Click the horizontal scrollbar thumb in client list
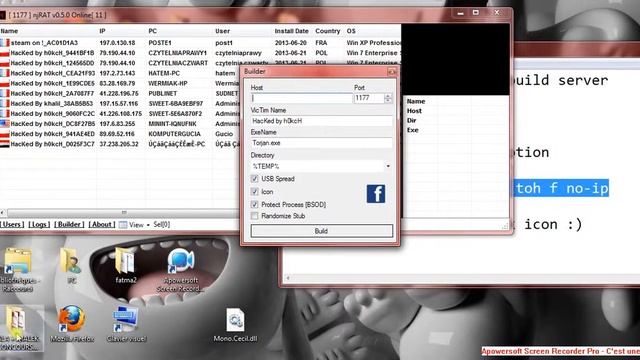The image size is (640, 360). click(124, 213)
